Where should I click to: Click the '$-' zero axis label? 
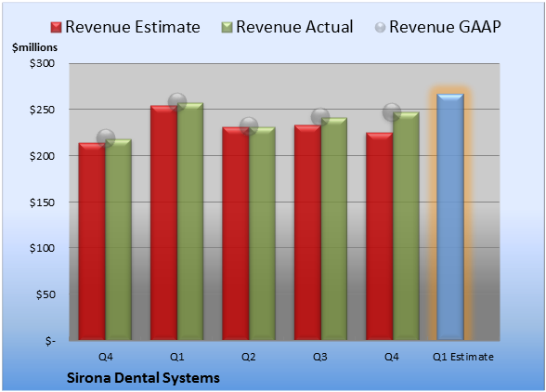(50, 341)
